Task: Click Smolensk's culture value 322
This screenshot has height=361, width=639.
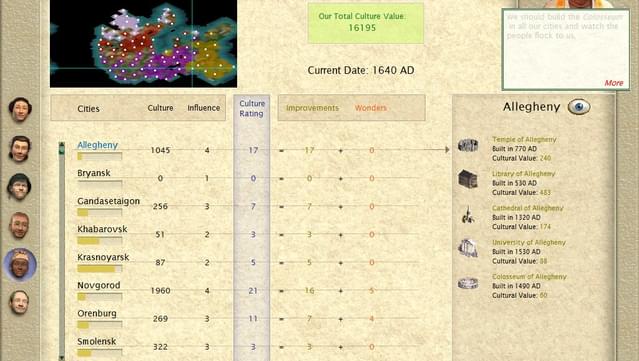Action: [160, 347]
